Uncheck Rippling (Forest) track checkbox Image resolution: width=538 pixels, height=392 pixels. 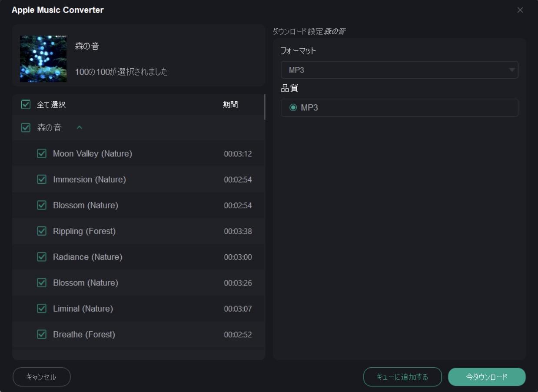tap(42, 231)
